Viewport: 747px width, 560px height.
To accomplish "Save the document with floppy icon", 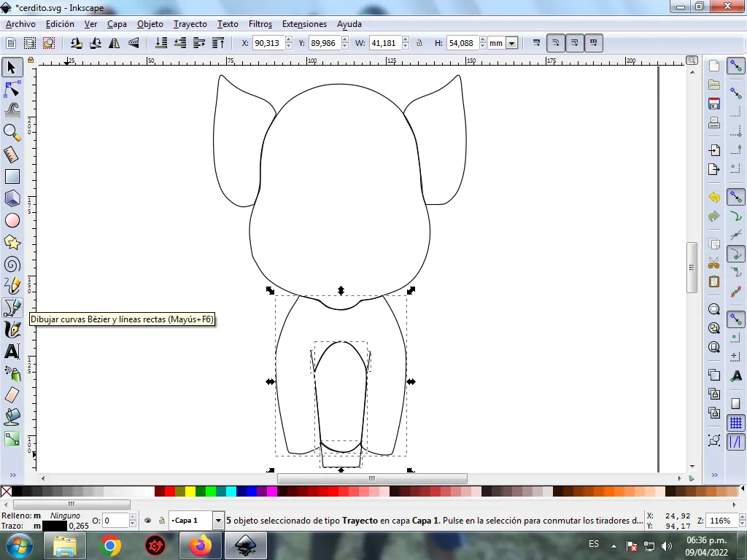I will click(713, 104).
